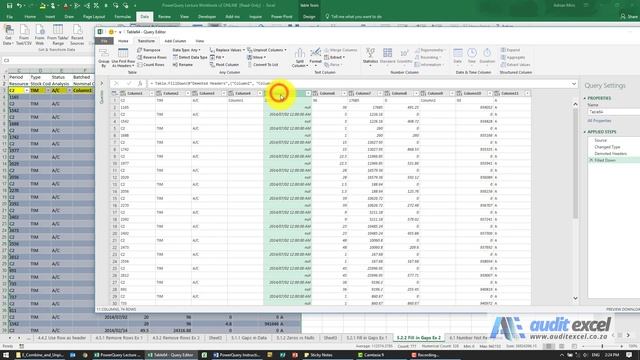Switch to Query Editor View tab
640x360 pixels.
click(x=199, y=41)
